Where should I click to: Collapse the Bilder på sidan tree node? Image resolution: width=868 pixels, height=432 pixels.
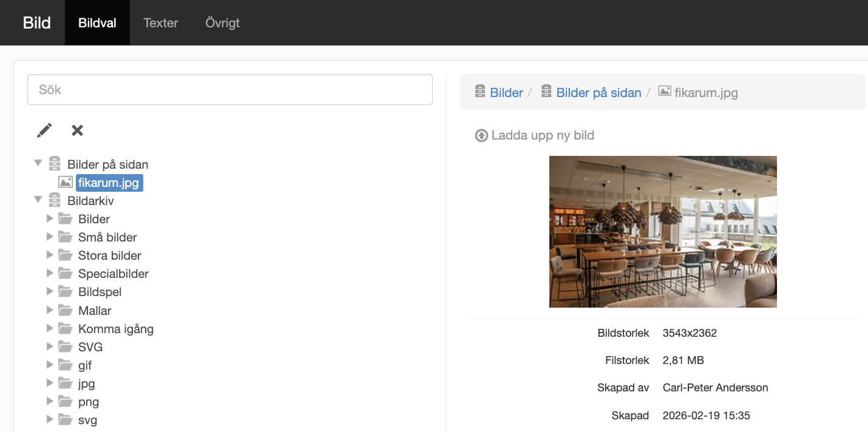(38, 163)
